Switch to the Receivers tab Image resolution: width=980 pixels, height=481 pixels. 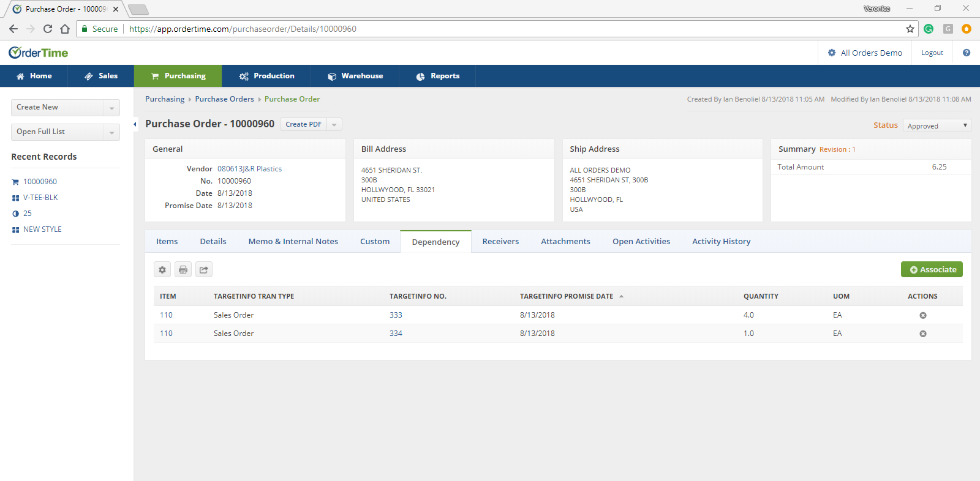tap(500, 242)
